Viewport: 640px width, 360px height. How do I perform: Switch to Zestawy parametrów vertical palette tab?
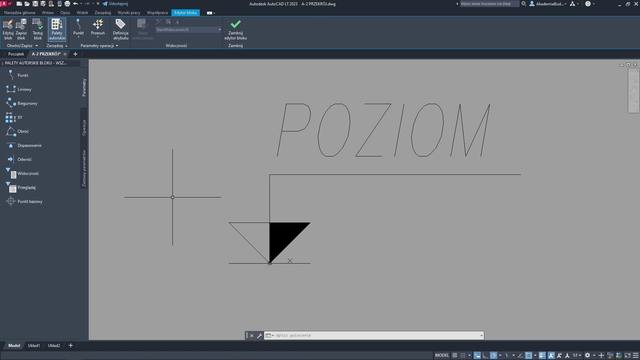click(x=84, y=168)
